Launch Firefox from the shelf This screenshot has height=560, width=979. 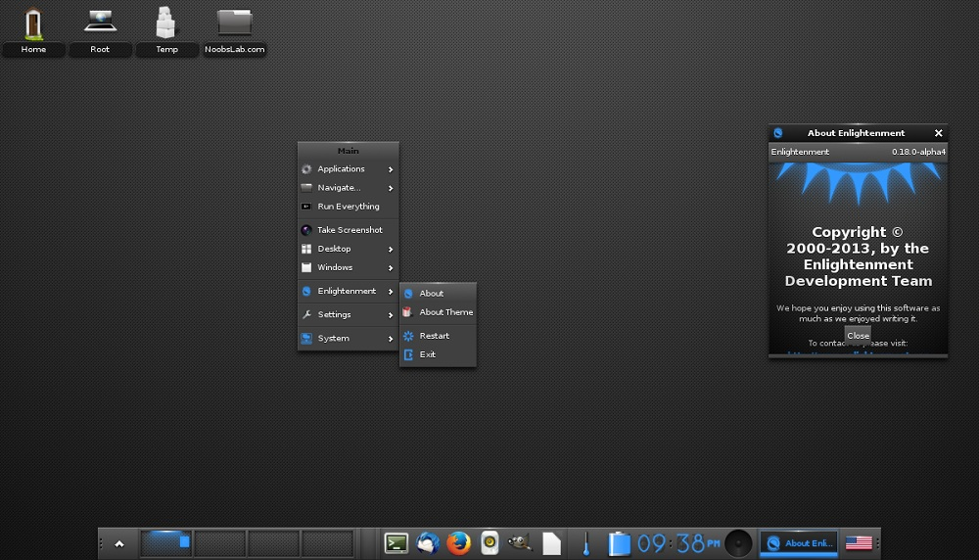[458, 542]
